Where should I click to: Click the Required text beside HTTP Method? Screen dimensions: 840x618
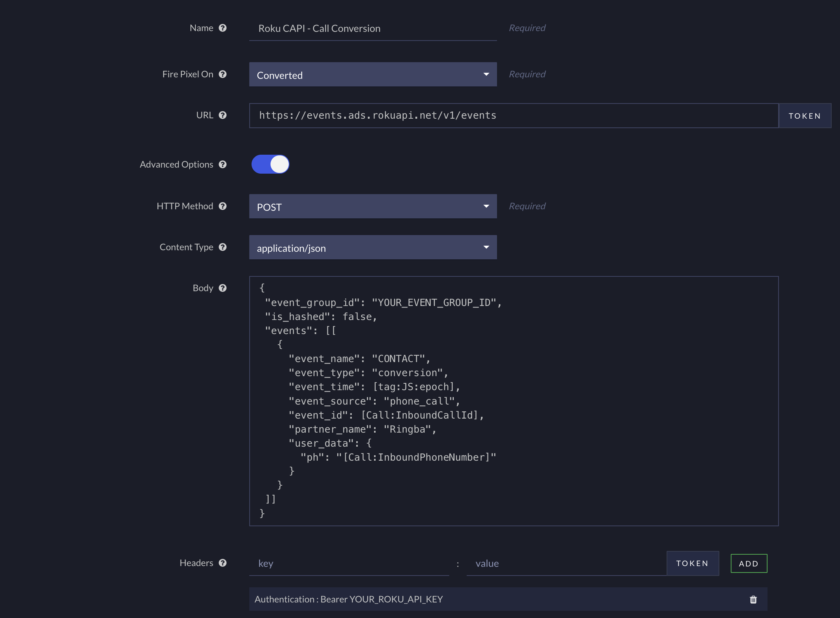(x=527, y=206)
